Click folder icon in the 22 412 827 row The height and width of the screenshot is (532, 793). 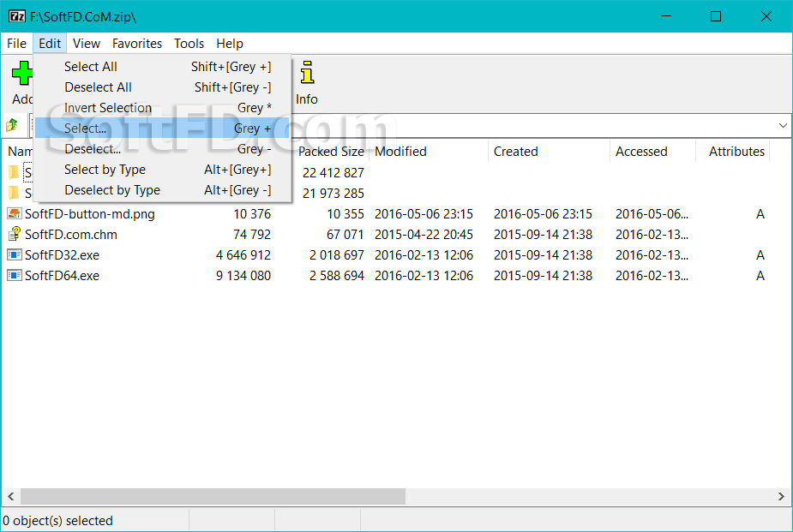(x=15, y=173)
